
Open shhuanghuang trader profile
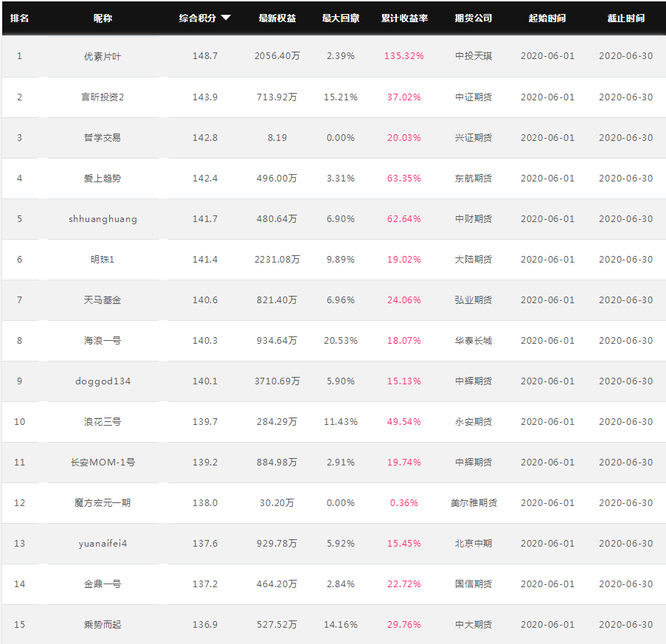[x=103, y=219]
